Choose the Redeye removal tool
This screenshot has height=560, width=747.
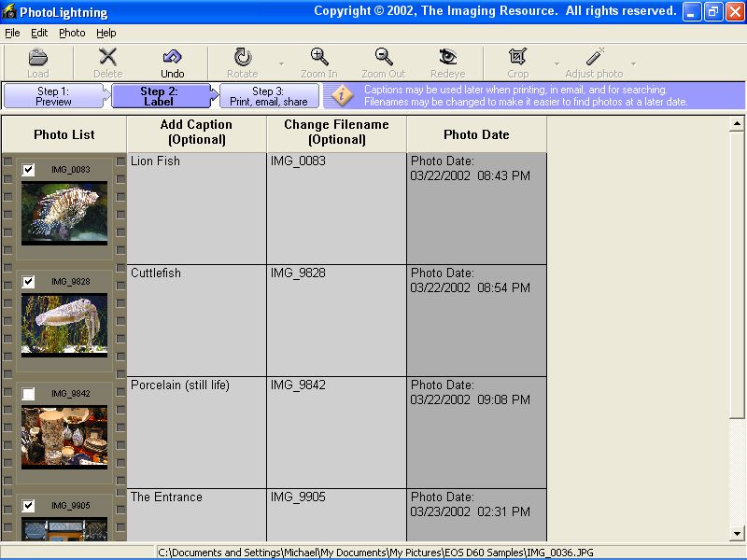coord(448,58)
